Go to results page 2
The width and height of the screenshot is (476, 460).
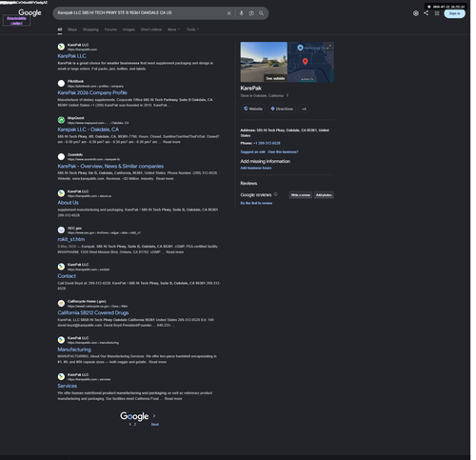(x=135, y=425)
